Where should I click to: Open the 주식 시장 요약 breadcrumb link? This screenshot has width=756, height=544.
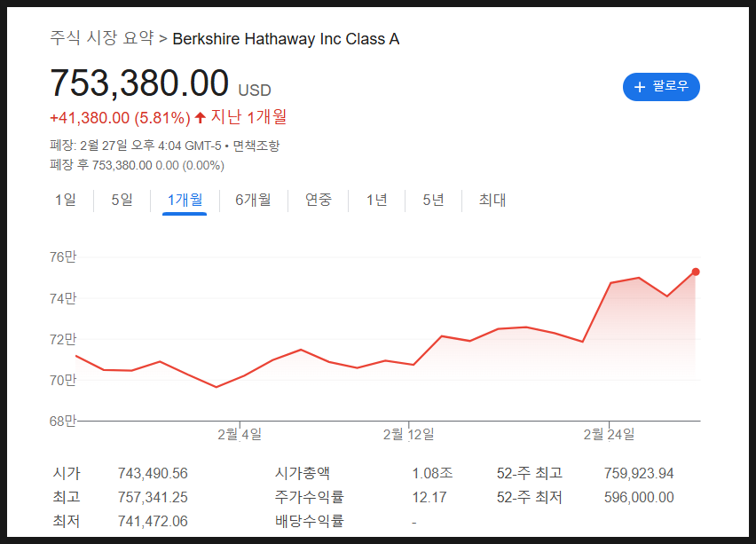pyautogui.click(x=102, y=38)
